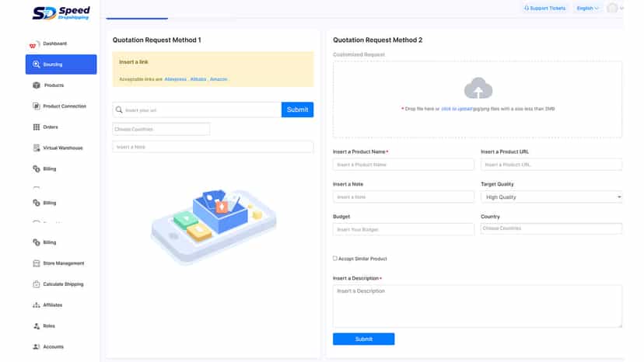
Task: Focus the Insert Your Budget field
Action: [x=404, y=229]
